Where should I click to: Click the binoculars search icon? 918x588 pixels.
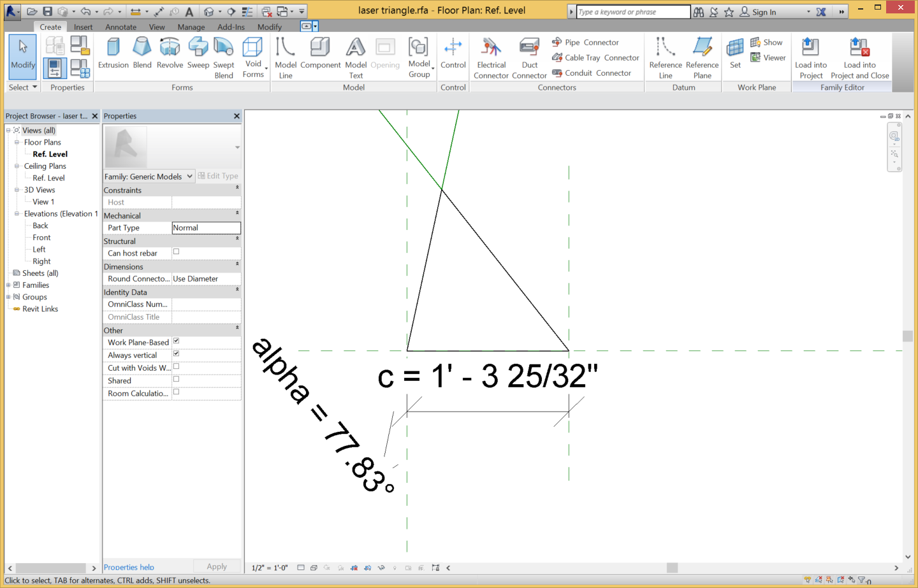click(699, 12)
